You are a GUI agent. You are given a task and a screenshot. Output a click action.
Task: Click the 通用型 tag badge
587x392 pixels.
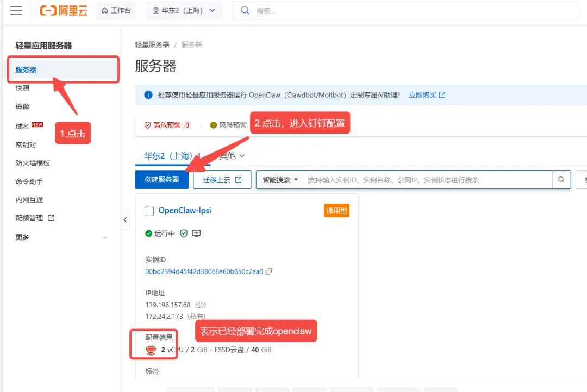[x=336, y=211]
